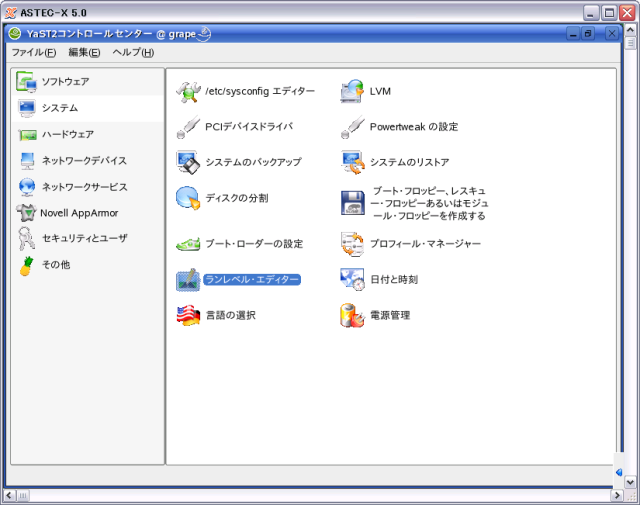Select the 言語の選択 flag icon
The height and width of the screenshot is (505, 640).
click(x=188, y=316)
